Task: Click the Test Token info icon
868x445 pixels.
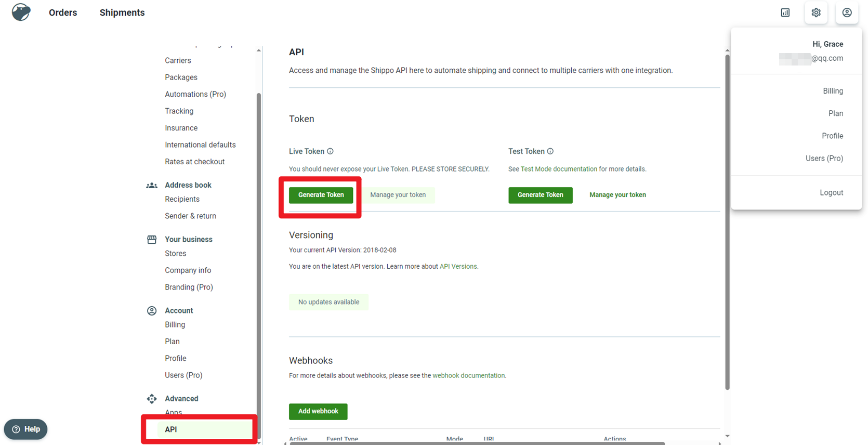Action: (550, 151)
